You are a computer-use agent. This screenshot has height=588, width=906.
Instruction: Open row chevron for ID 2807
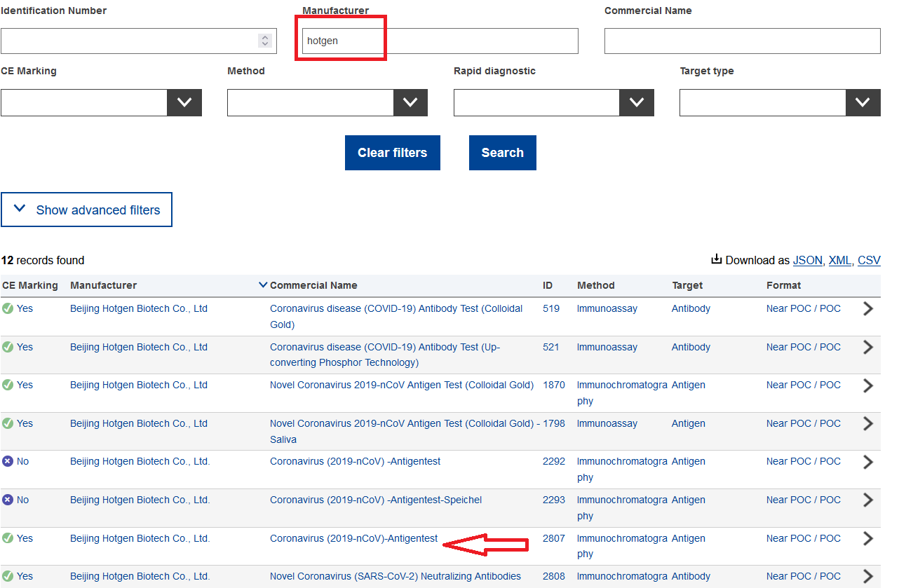(x=868, y=538)
